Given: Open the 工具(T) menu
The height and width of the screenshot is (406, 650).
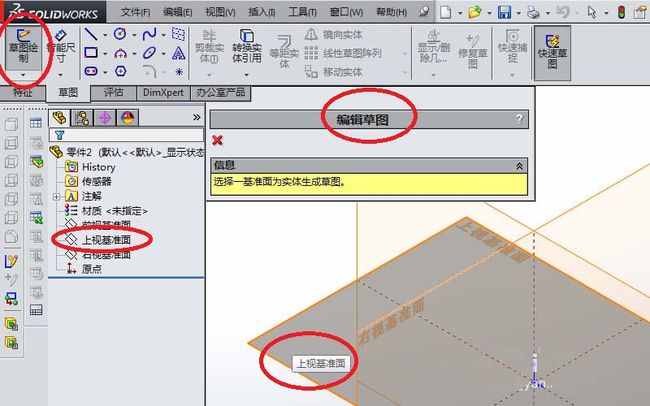Looking at the screenshot, I should [x=302, y=12].
